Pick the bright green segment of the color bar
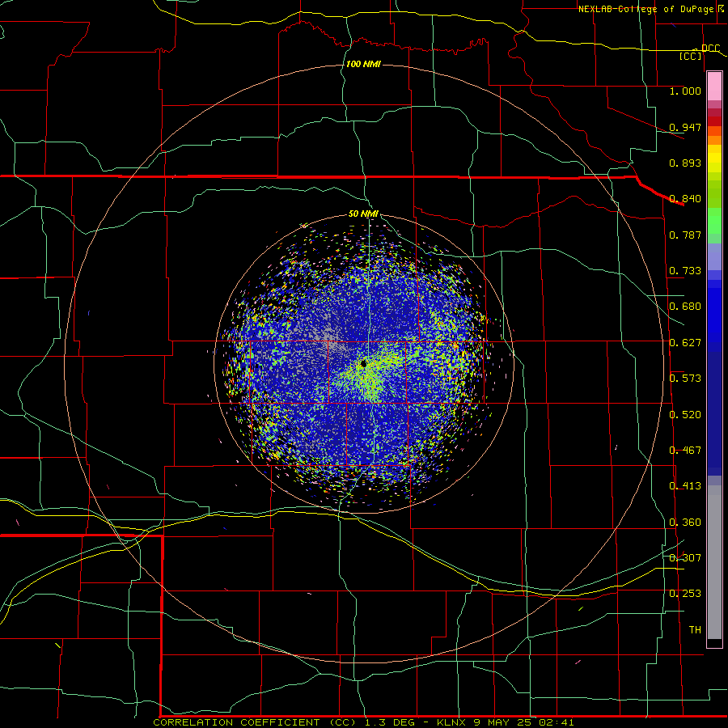 pos(714,221)
